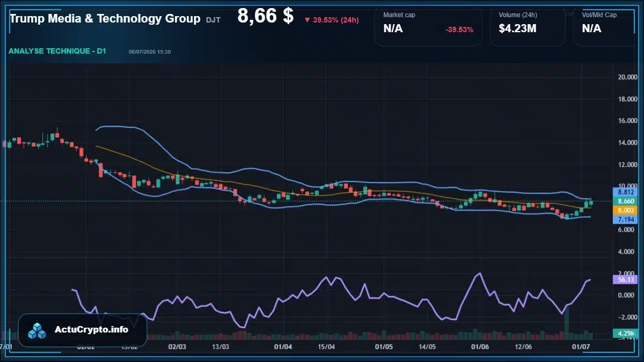Click the 15/04 date on time axis
This screenshot has height=362, width=644.
327,347
